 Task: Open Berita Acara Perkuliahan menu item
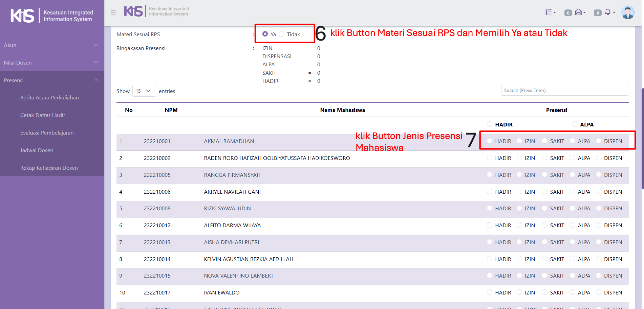[49, 98]
